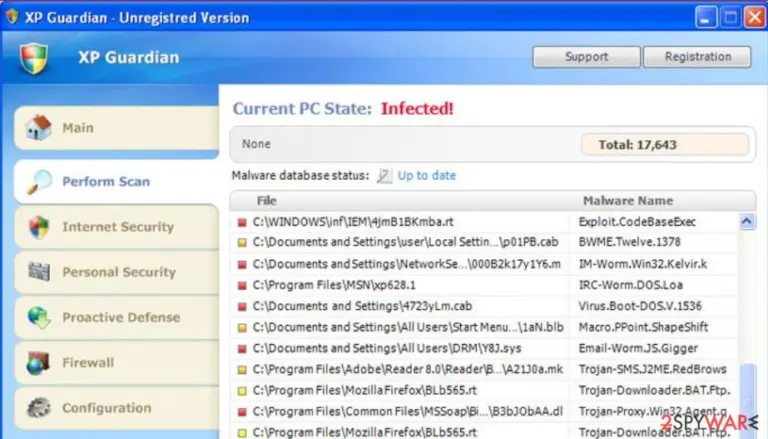Click red marker next to xp628.1
The width and height of the screenshot is (768, 439).
tap(242, 286)
